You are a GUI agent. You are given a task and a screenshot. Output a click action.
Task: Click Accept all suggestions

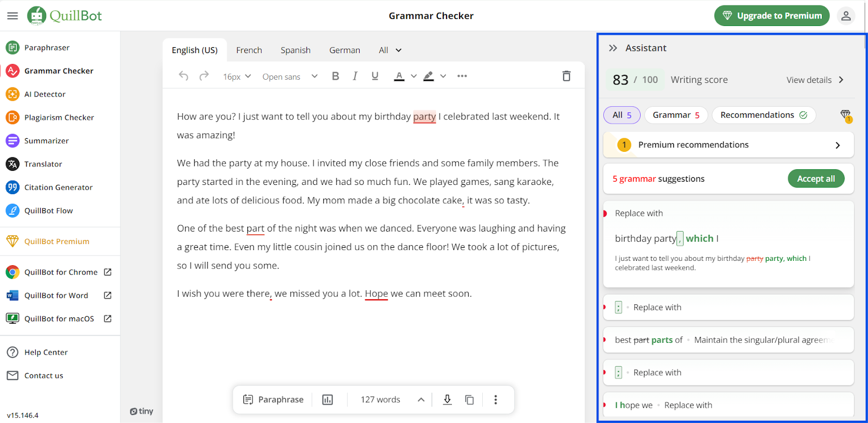click(x=816, y=179)
